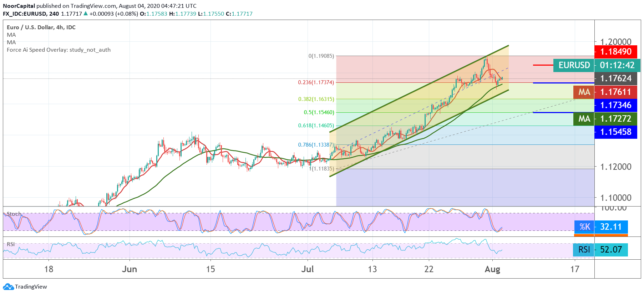Click the blue 1.17346 price label
This screenshot has width=644, height=295.
click(616, 105)
